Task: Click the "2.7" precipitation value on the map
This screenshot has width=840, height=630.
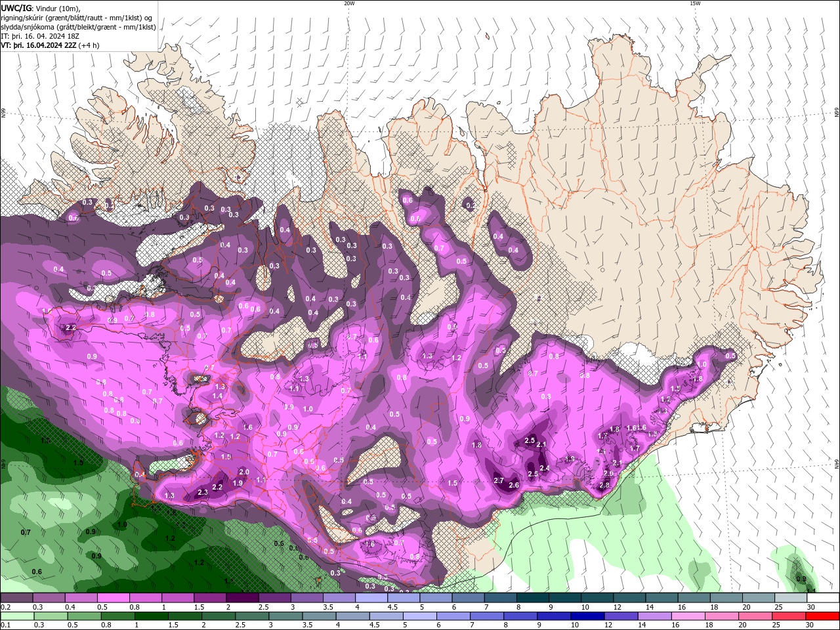Action: (x=498, y=480)
